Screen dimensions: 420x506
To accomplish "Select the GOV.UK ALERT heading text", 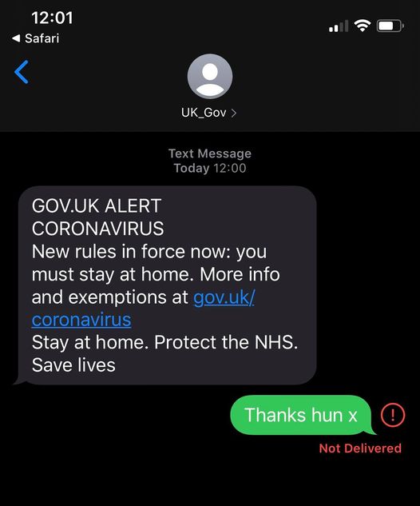I will [97, 205].
